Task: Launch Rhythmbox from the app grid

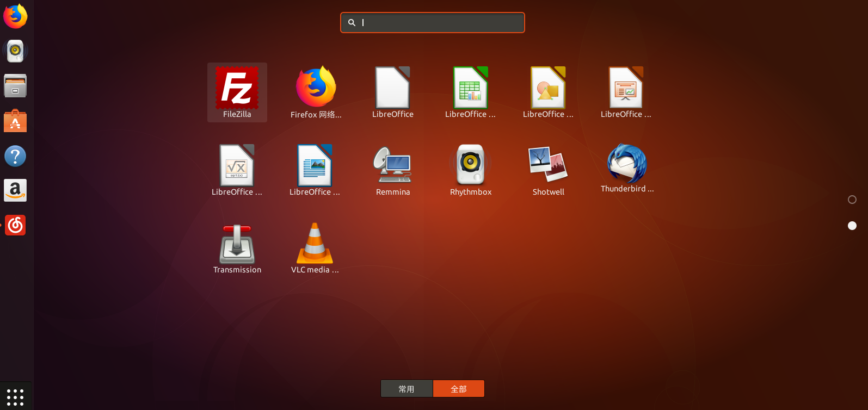Action: click(471, 170)
